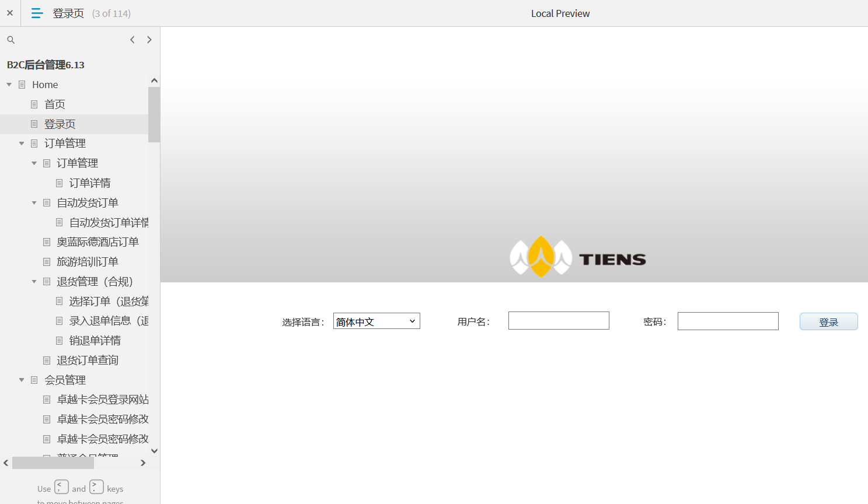868x504 pixels.
Task: Click the page icon beside 卓越卡会员登录网站
Action: tap(47, 400)
